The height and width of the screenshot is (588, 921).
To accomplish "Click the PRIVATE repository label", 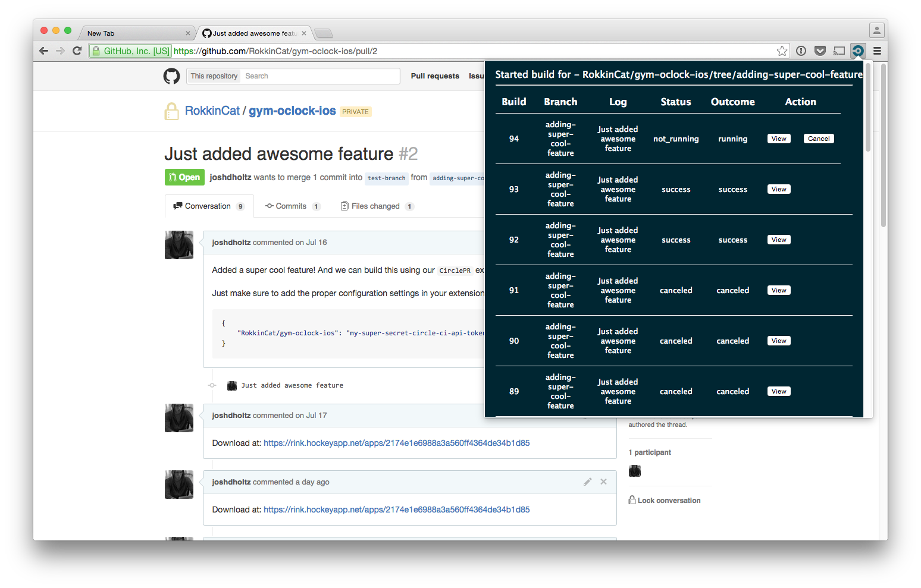I will tap(356, 112).
